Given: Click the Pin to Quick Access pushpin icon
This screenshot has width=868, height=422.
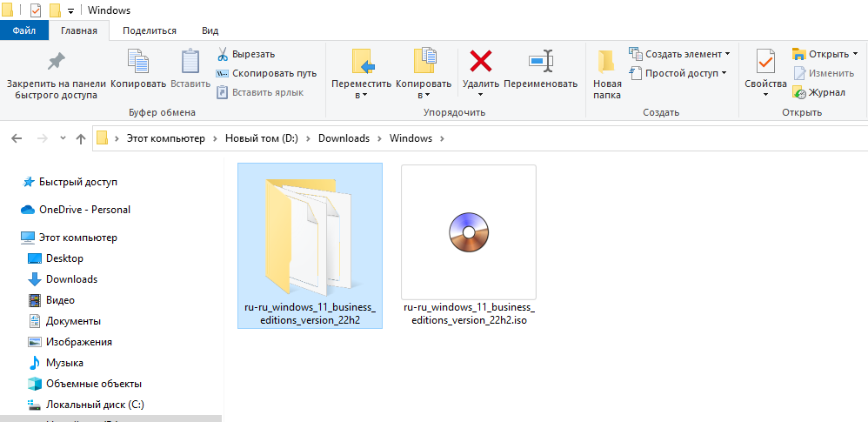Looking at the screenshot, I should (x=56, y=62).
